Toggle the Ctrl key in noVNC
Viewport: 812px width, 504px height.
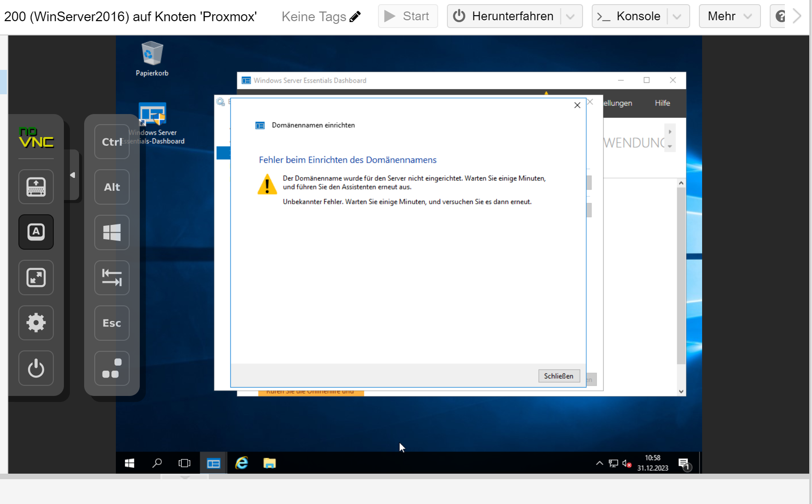pos(112,142)
